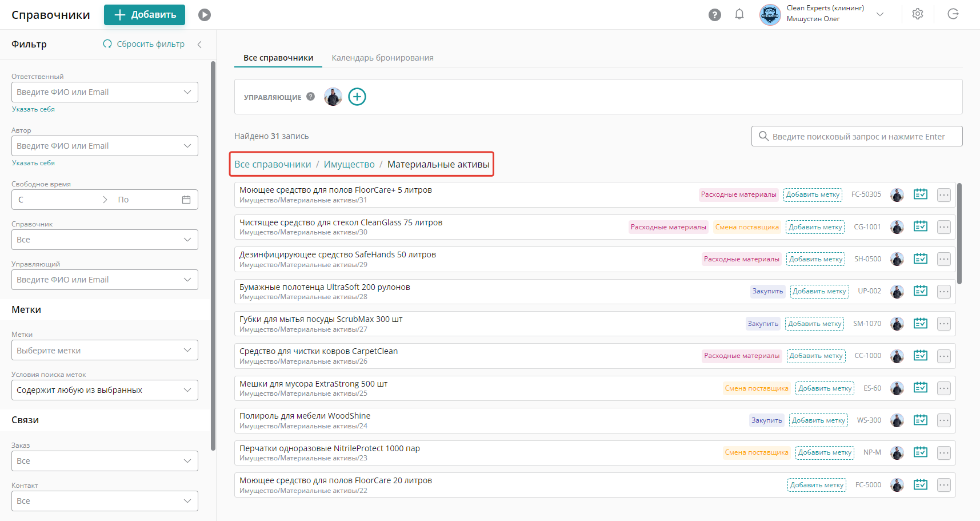The height and width of the screenshot is (521, 980).
Task: Select the Все справочники tab
Action: point(278,58)
